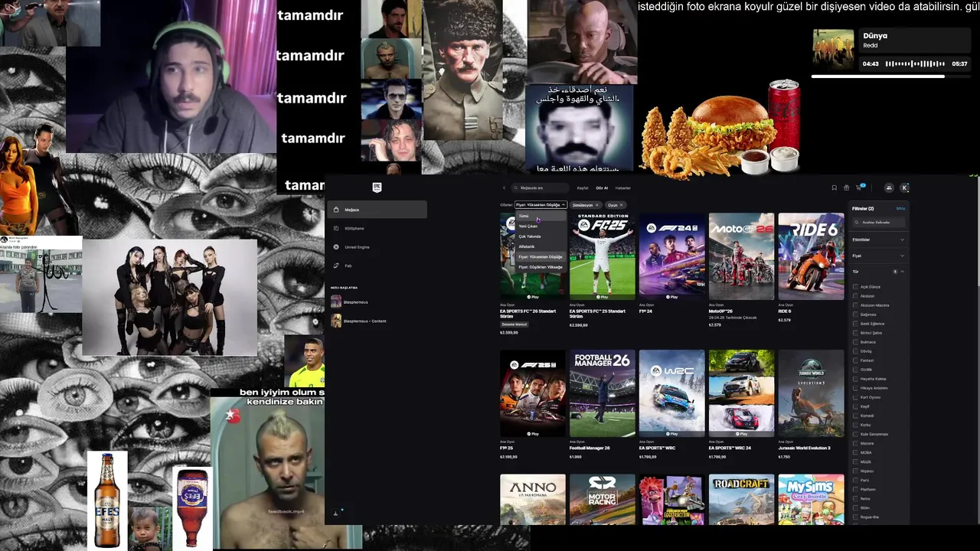This screenshot has width=980, height=551.
Task: Tick the Bağımsız genre checkbox
Action: coord(855,315)
